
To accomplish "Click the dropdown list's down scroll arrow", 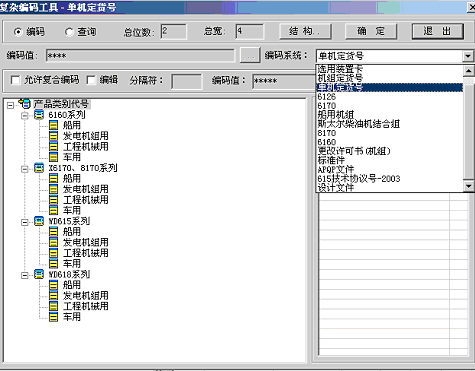I will click(468, 186).
